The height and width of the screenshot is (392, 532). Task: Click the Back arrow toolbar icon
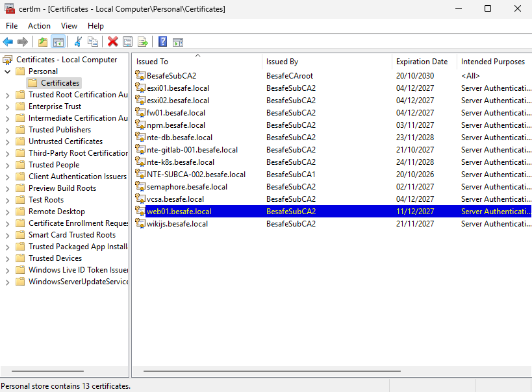[8, 42]
